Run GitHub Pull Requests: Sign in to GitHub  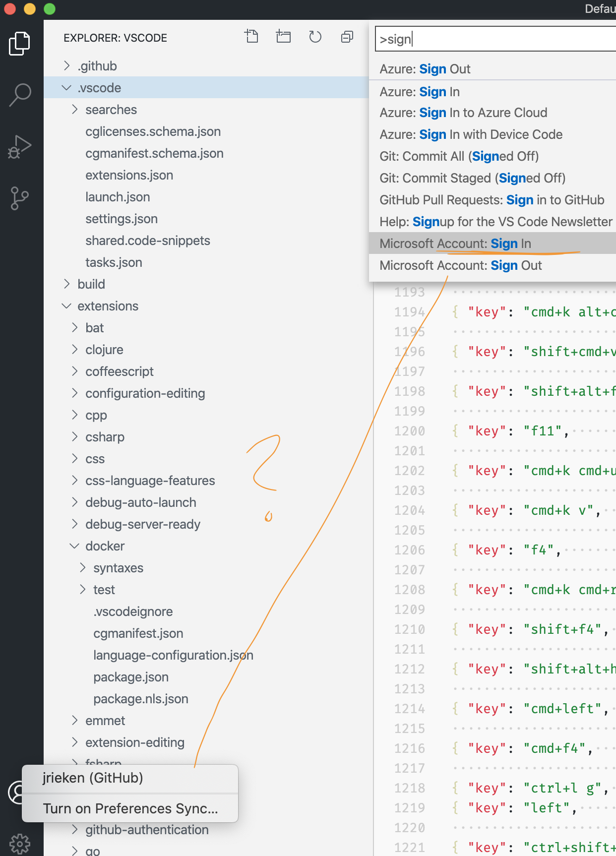(493, 200)
